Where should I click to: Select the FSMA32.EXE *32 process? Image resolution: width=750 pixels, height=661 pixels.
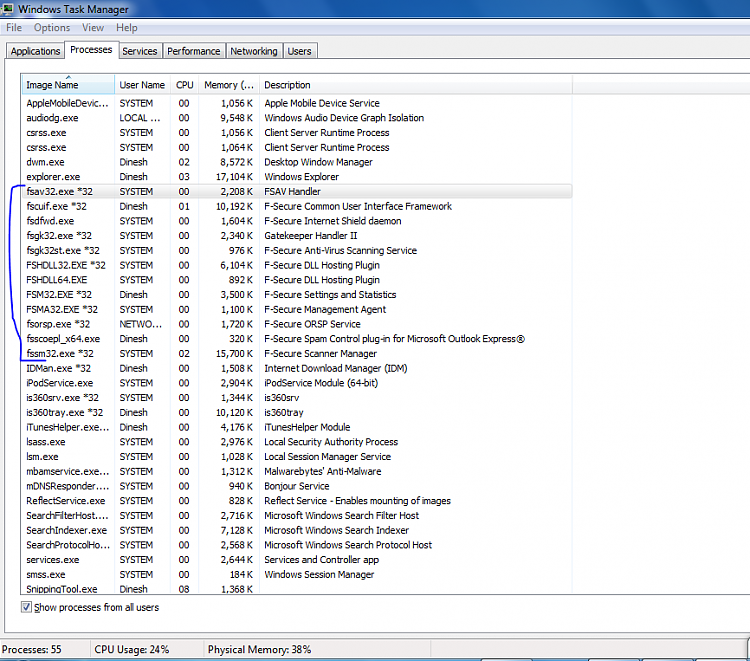297,309
